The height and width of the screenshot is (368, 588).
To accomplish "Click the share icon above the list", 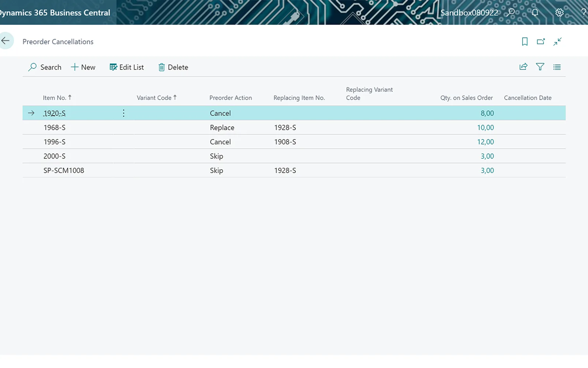I will tap(523, 67).
